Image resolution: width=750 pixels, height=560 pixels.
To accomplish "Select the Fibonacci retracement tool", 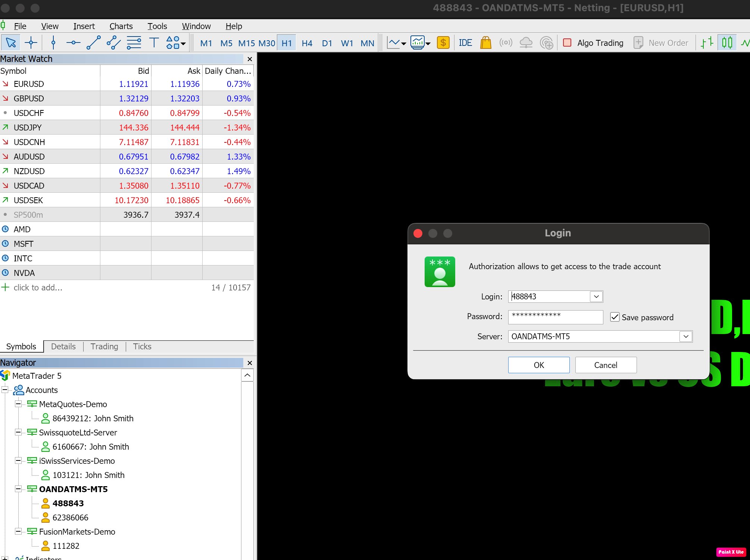I will (134, 43).
